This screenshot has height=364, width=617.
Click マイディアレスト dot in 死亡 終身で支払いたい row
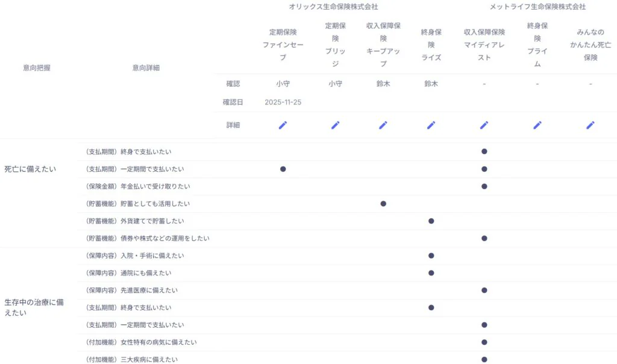(x=484, y=151)
